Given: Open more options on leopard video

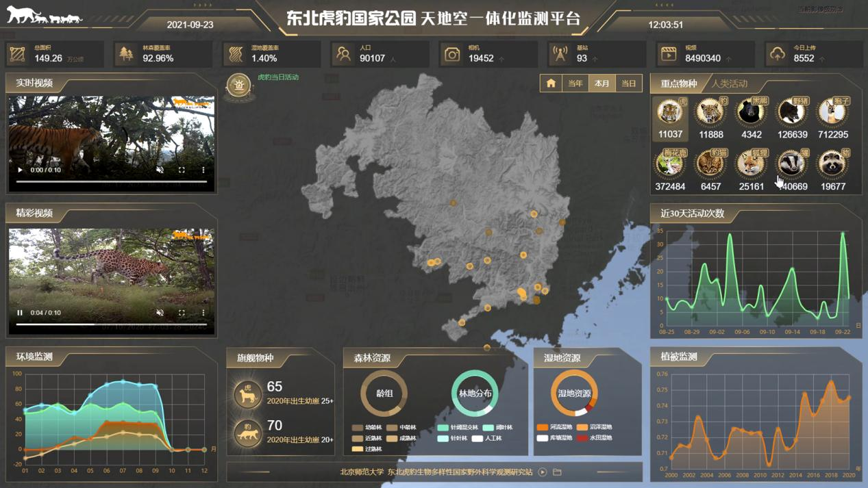Looking at the screenshot, I should click(x=203, y=313).
